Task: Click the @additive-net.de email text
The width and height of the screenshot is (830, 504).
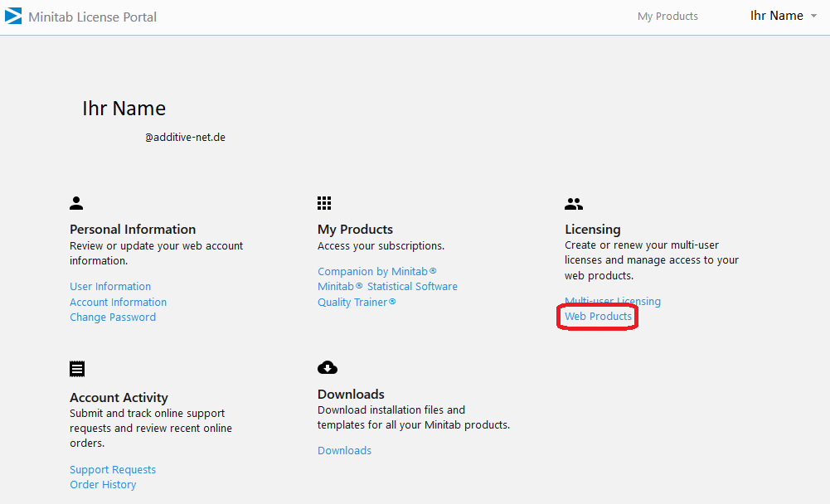Action: click(x=185, y=137)
